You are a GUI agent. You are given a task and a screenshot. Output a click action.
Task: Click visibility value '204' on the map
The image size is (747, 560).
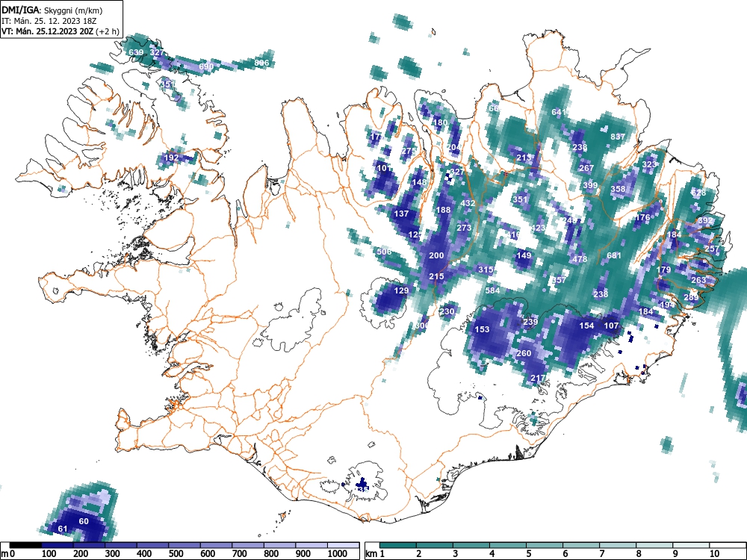(454, 147)
